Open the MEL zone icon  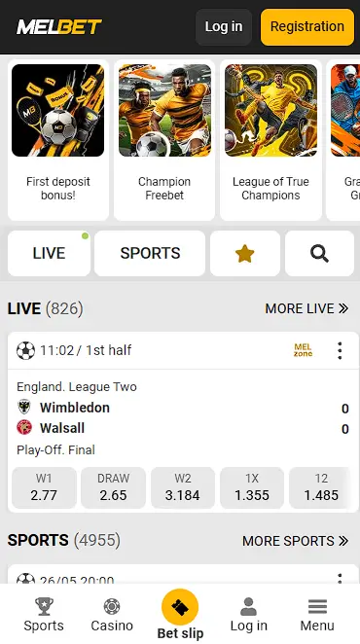(x=304, y=350)
